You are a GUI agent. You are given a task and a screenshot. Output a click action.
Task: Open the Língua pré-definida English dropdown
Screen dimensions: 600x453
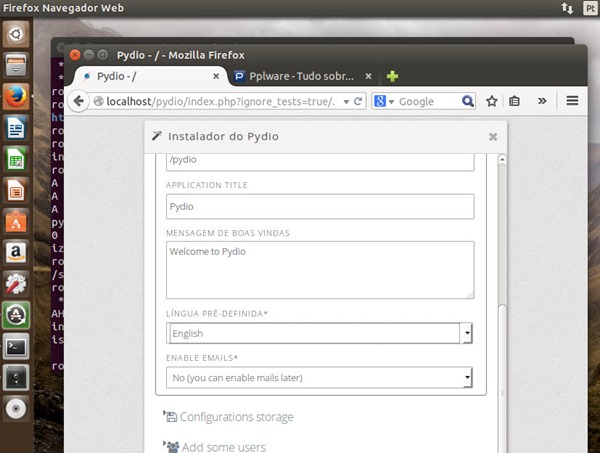coord(319,333)
